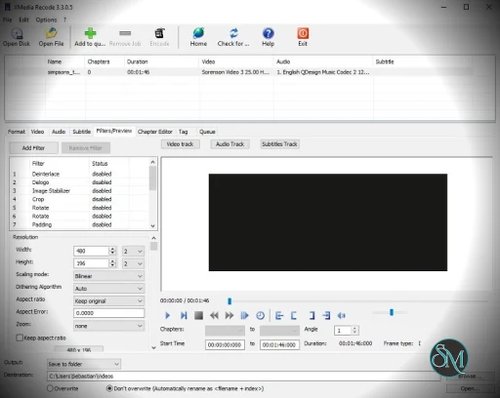Fast forward the preview video
500x398 pixels.
coord(229,315)
